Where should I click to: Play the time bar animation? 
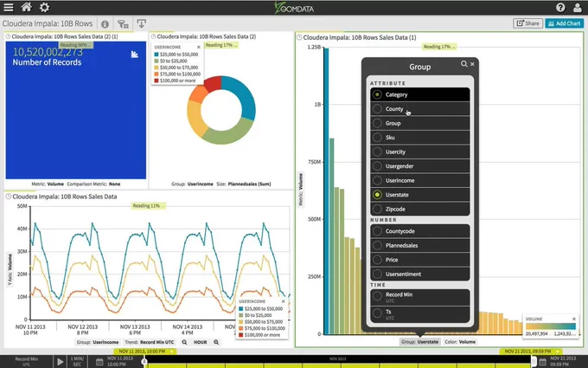tap(60, 362)
